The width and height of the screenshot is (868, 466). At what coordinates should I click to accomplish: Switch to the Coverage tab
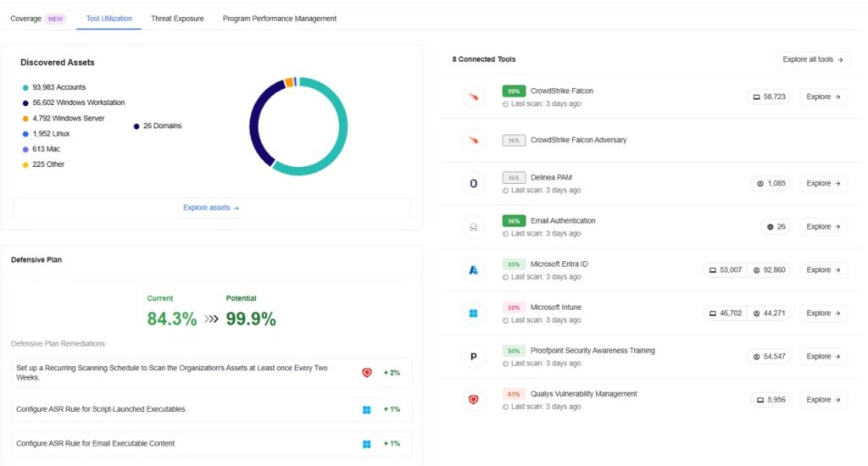pos(25,19)
